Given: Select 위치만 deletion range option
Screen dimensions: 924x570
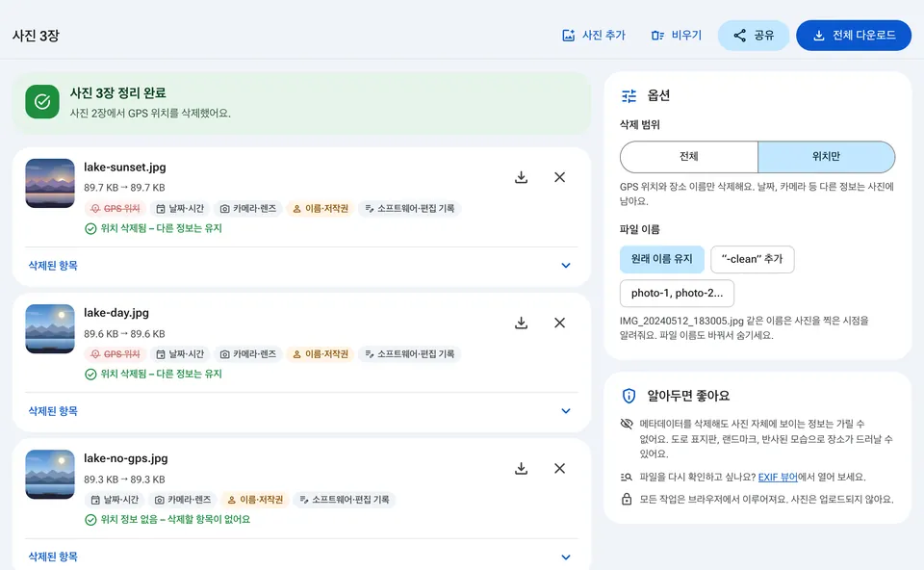Looking at the screenshot, I should coord(826,157).
